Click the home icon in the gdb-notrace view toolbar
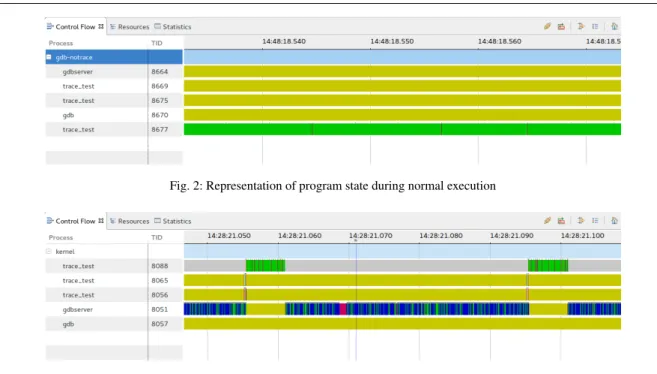This screenshot has height=374, width=657. tap(614, 26)
